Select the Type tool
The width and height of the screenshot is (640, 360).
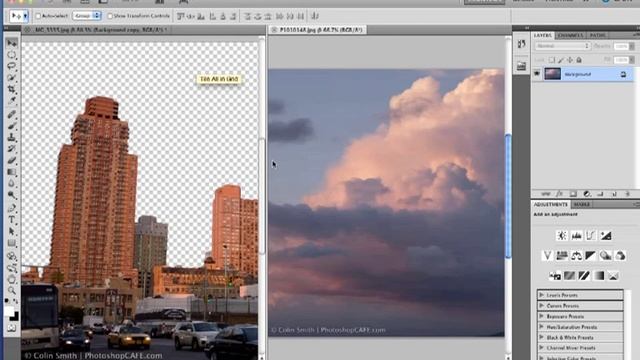point(12,220)
